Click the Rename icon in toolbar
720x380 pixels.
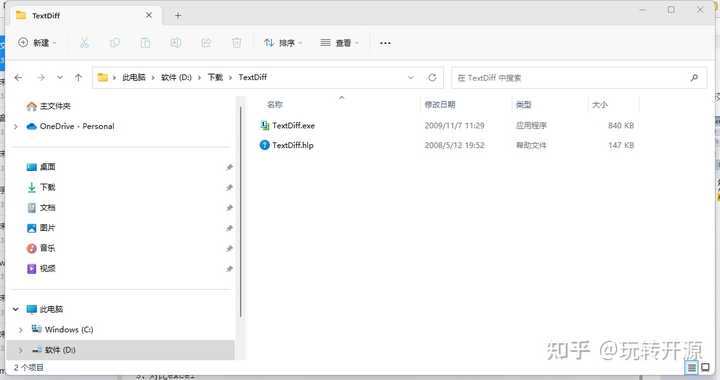coord(175,43)
